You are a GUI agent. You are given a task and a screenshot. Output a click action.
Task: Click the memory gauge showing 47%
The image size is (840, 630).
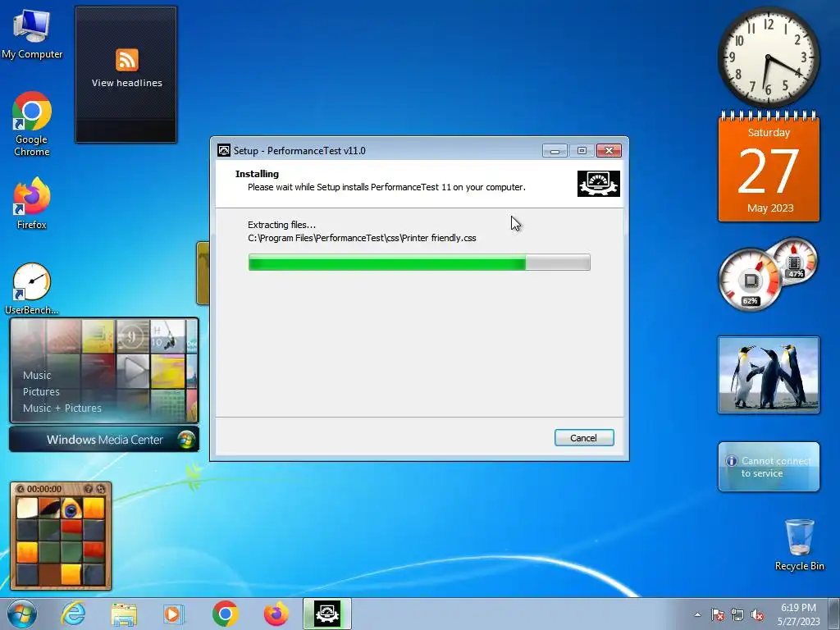794,262
